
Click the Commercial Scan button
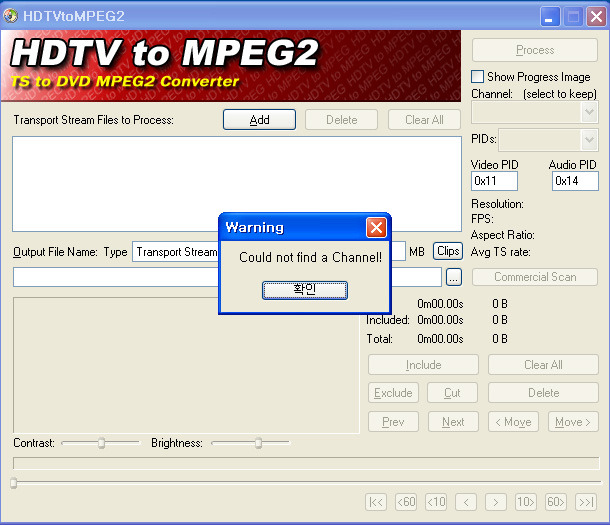[535, 277]
